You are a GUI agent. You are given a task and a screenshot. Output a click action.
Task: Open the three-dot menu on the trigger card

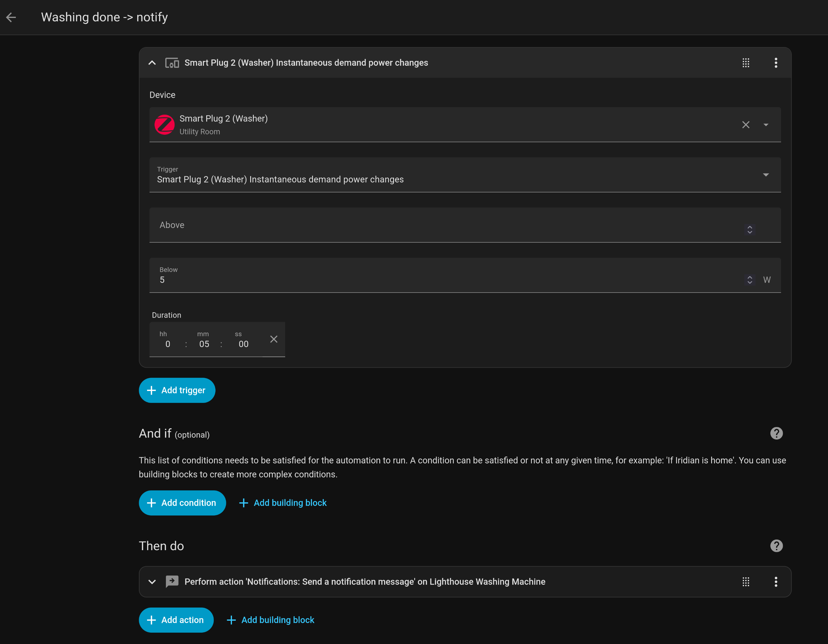776,62
